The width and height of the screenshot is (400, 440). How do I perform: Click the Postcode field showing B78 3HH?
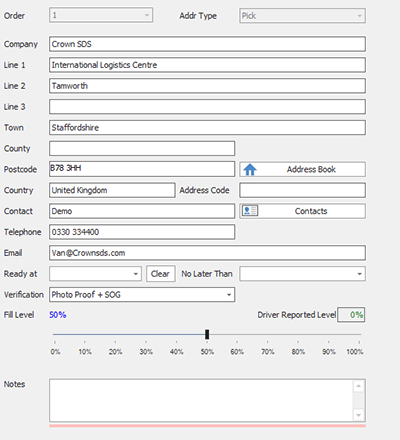pyautogui.click(x=142, y=169)
